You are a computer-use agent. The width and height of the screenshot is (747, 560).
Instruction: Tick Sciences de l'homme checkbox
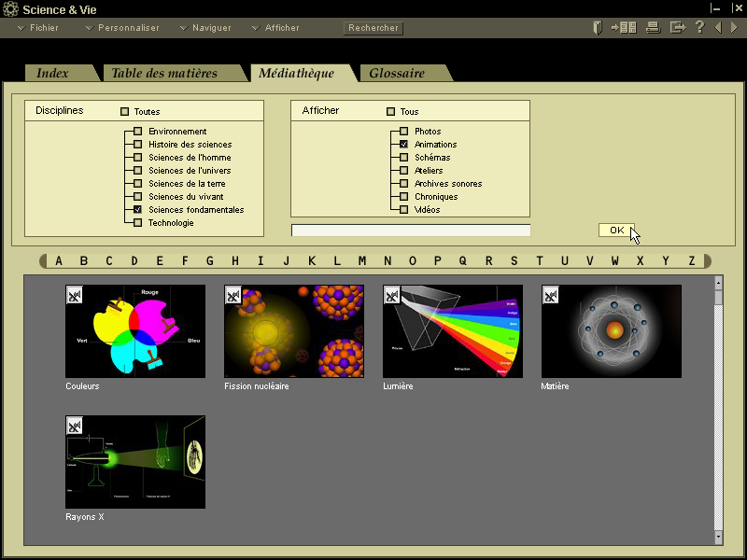(137, 157)
